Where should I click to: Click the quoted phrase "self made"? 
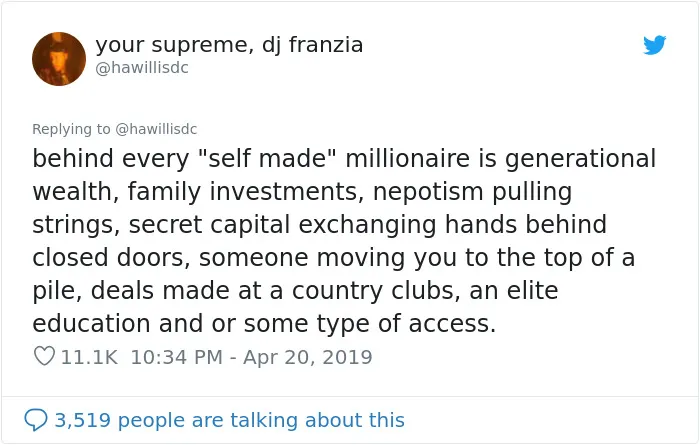pyautogui.click(x=267, y=159)
